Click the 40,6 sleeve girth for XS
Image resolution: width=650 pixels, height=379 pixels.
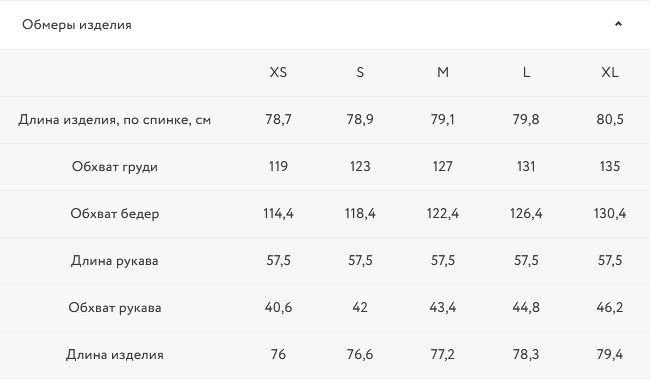point(278,308)
